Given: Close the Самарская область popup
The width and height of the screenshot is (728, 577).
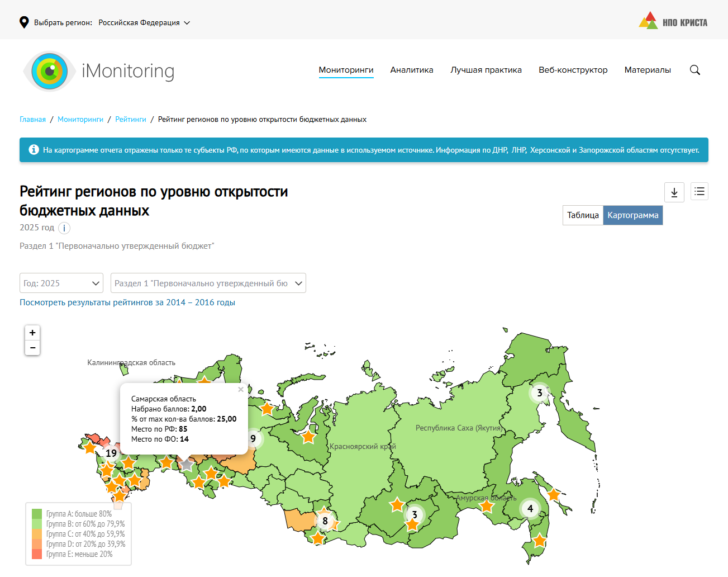Looking at the screenshot, I should pos(241,390).
